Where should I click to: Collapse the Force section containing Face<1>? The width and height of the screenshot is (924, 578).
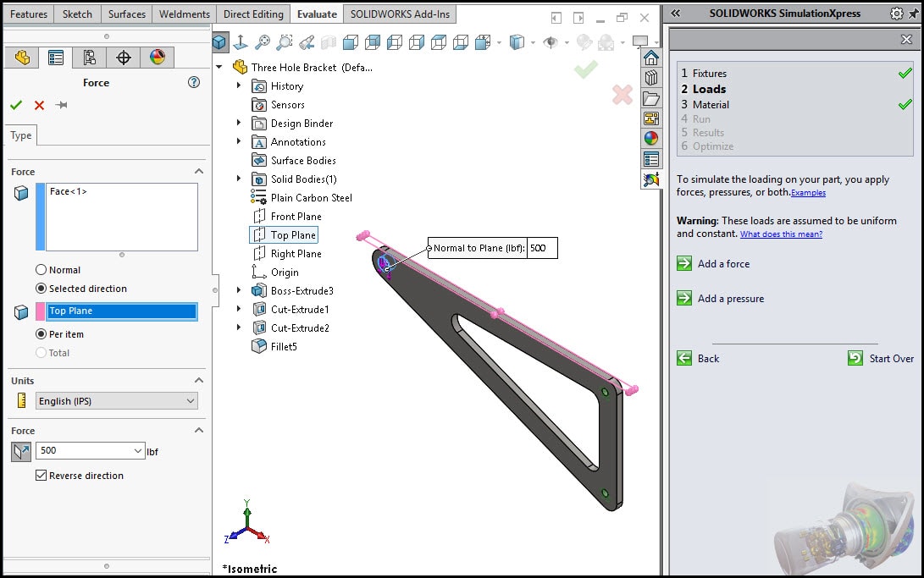[199, 171]
